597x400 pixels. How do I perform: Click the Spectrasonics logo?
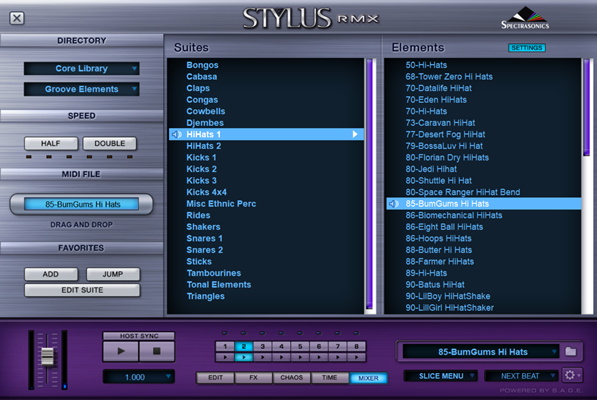click(525, 18)
